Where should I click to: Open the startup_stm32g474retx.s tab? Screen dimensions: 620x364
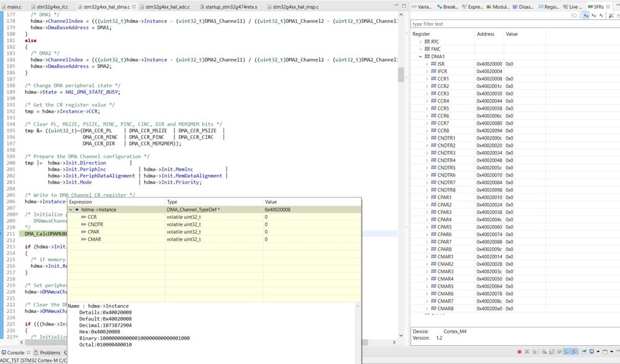click(228, 7)
